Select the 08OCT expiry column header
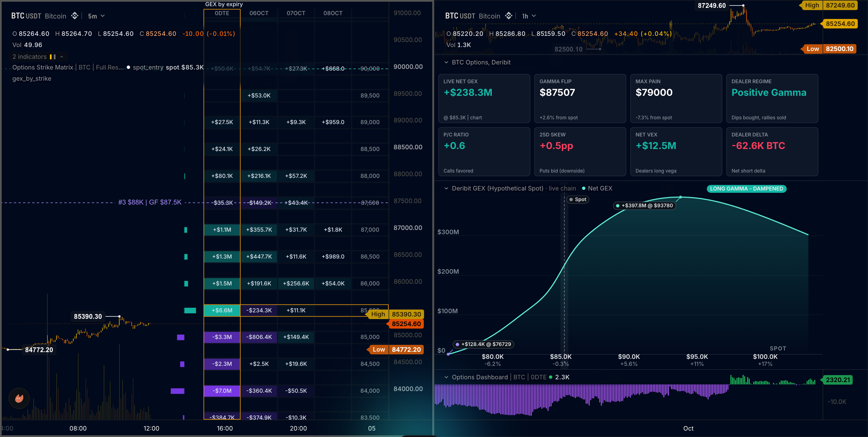Viewport: 868px width, 437px height. [333, 13]
